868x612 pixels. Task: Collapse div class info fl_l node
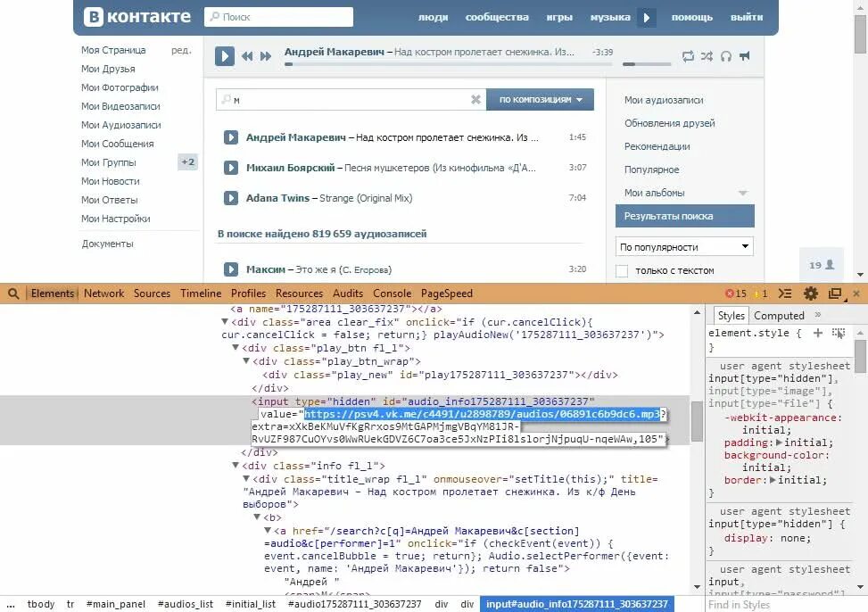click(x=236, y=466)
